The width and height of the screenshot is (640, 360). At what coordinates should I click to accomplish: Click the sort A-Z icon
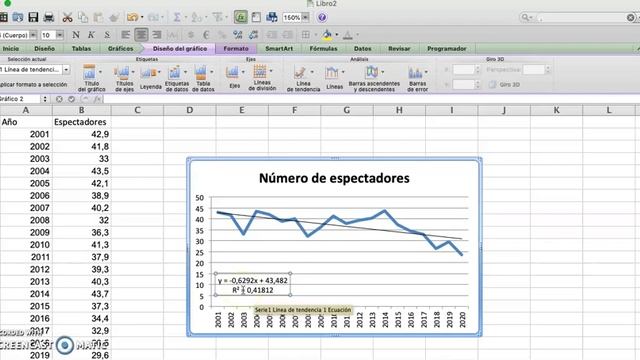click(x=197, y=17)
